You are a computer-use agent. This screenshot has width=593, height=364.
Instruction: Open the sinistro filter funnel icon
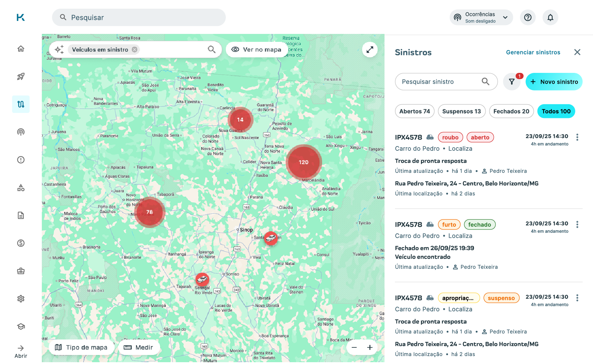click(x=512, y=82)
